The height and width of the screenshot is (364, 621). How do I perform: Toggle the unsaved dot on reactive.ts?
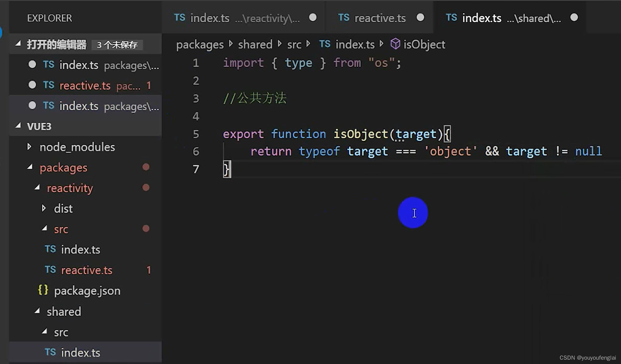coord(420,17)
